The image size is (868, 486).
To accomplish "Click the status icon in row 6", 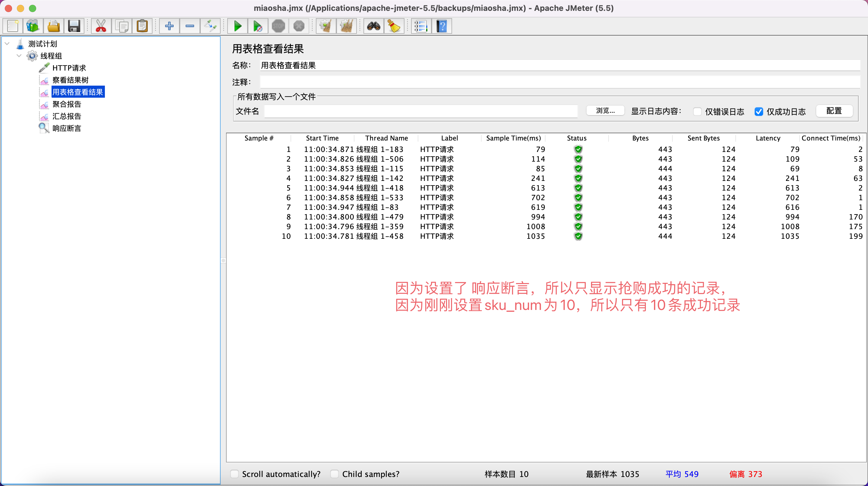I will pyautogui.click(x=578, y=197).
